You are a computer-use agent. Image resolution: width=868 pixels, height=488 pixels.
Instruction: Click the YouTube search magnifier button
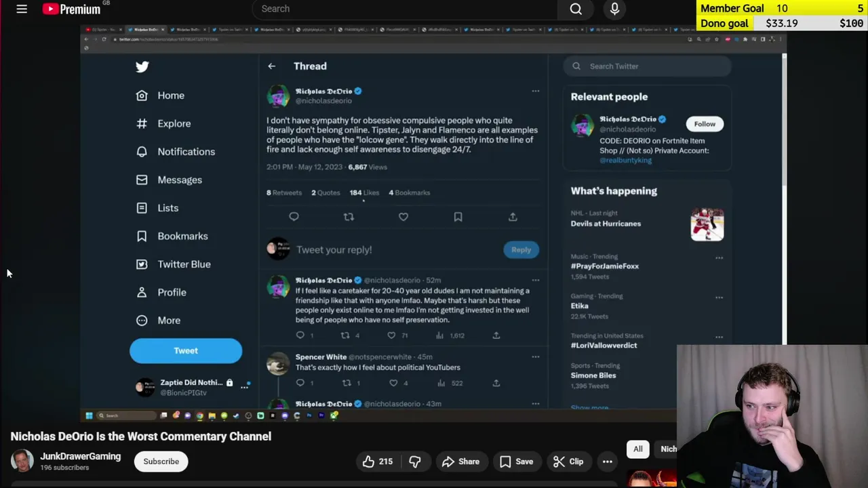point(576,9)
